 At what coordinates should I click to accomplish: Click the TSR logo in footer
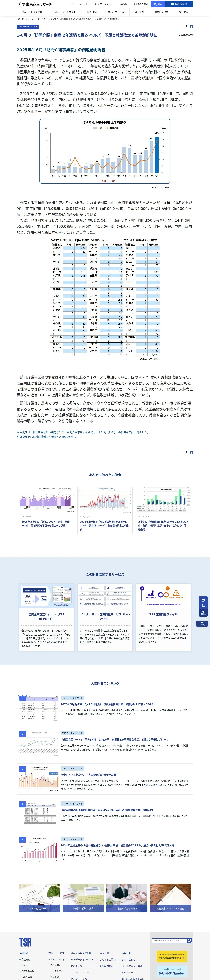[26, 942]
